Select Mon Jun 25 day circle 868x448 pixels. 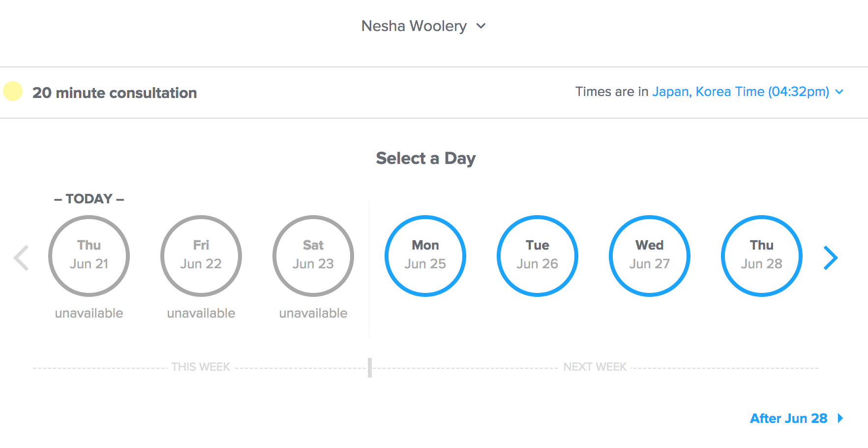[425, 256]
